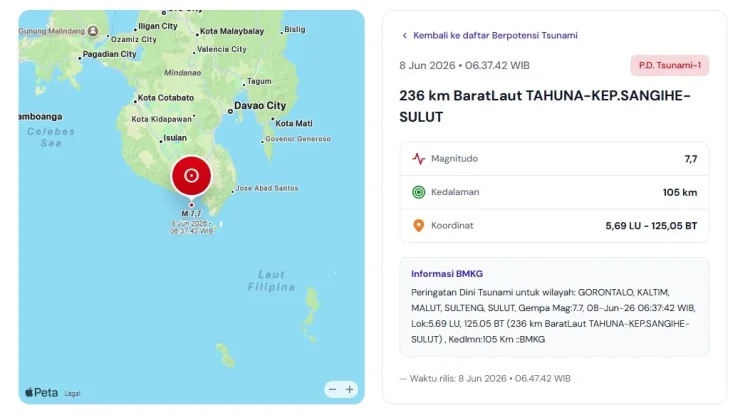Select the Kota Kidapawan map label
750x420 pixels.
[162, 119]
